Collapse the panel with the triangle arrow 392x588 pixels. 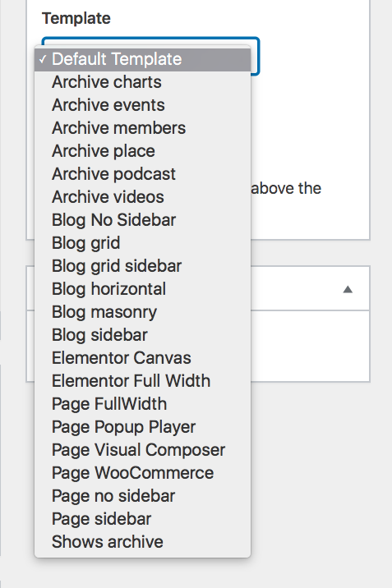(348, 289)
